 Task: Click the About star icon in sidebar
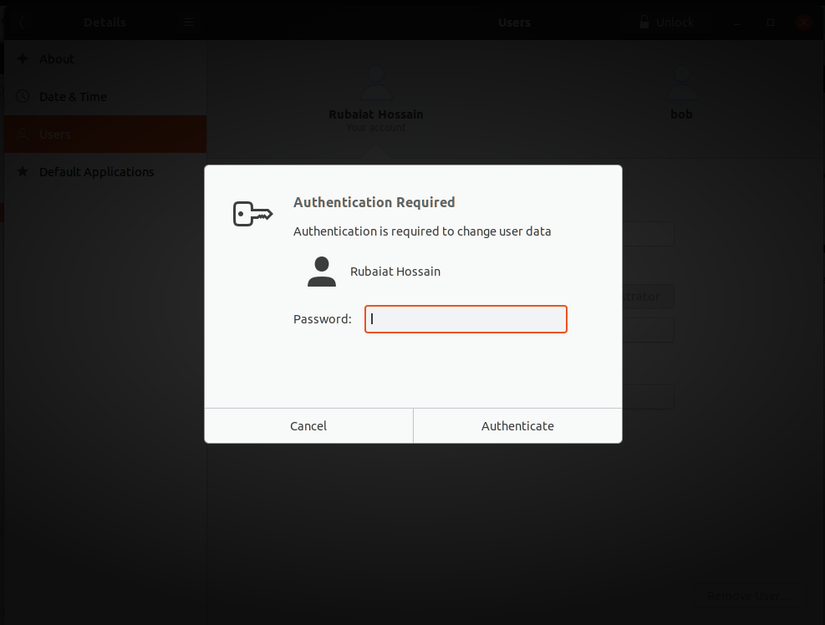click(22, 58)
